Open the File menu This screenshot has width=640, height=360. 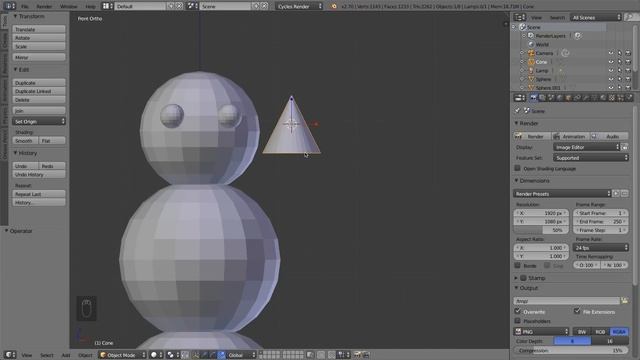pos(25,6)
